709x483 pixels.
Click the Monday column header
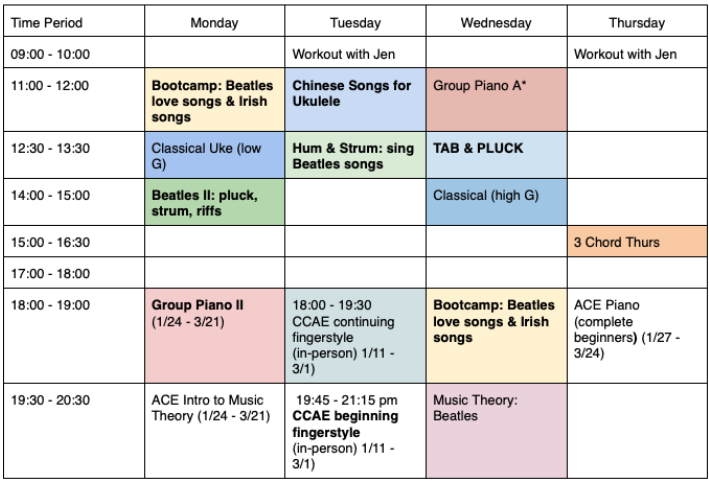[215, 22]
